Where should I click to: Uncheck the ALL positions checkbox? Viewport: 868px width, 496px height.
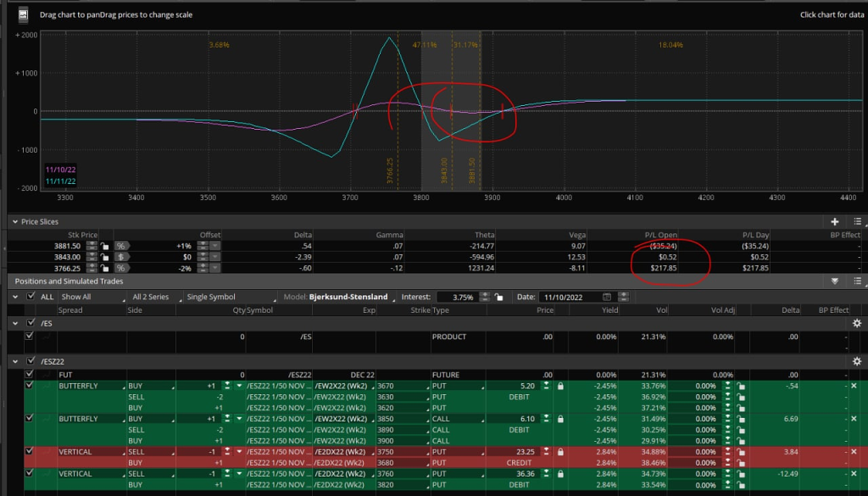31,297
